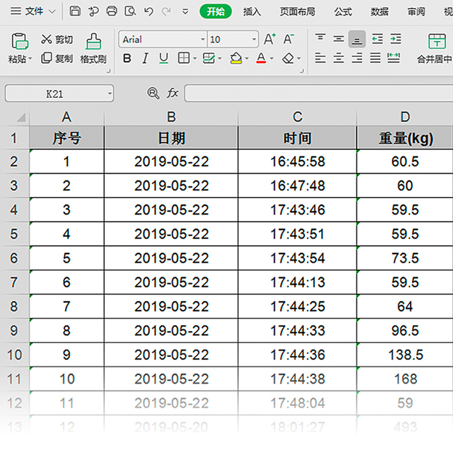This screenshot has height=476, width=453.
Task: Click the fx insert function icon
Action: [x=172, y=93]
